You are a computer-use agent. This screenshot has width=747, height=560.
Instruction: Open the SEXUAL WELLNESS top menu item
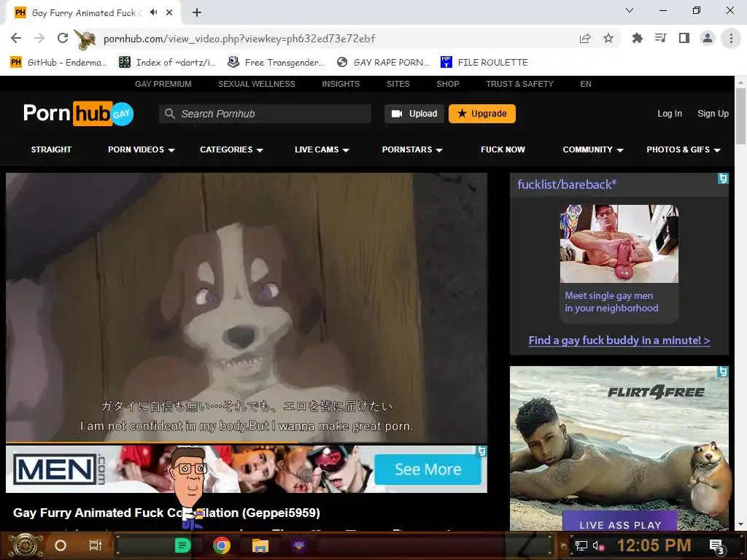[256, 84]
